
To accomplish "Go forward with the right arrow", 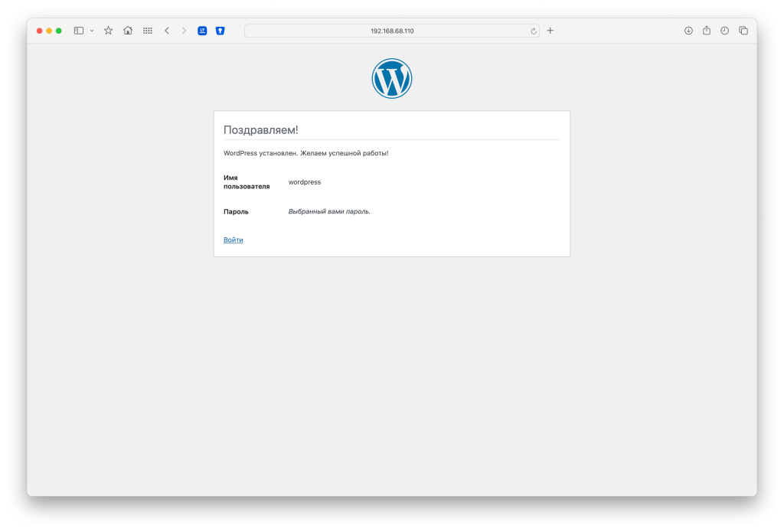I will 184,31.
